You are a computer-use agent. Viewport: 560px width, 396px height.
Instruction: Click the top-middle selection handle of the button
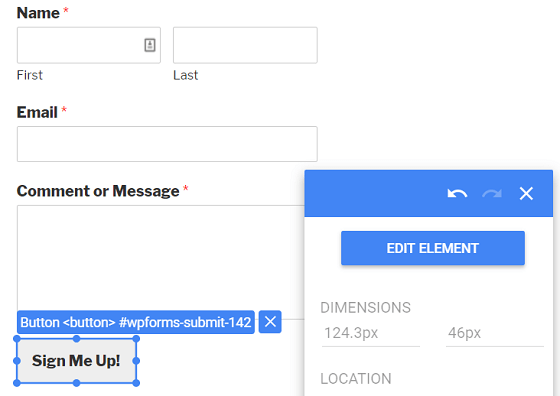[76, 339]
